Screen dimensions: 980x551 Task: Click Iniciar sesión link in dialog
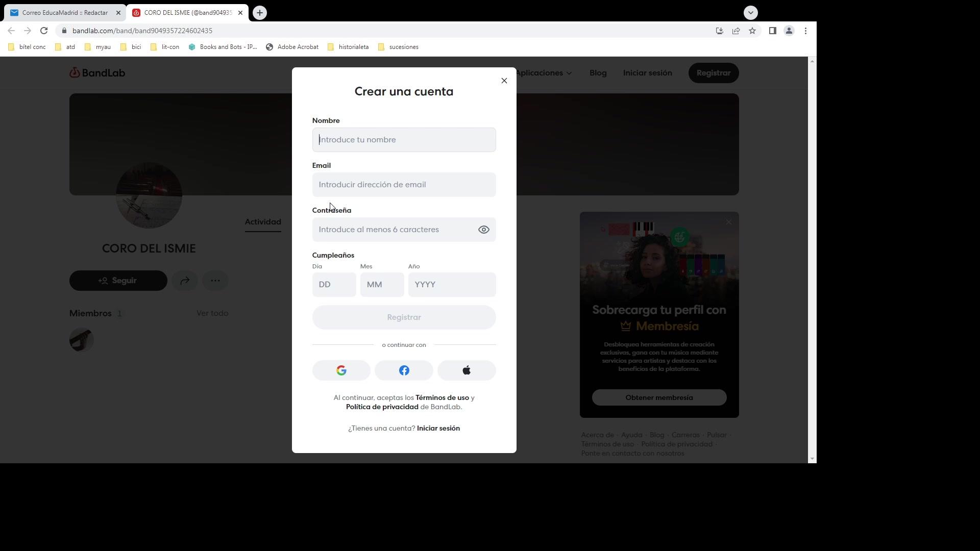click(438, 428)
